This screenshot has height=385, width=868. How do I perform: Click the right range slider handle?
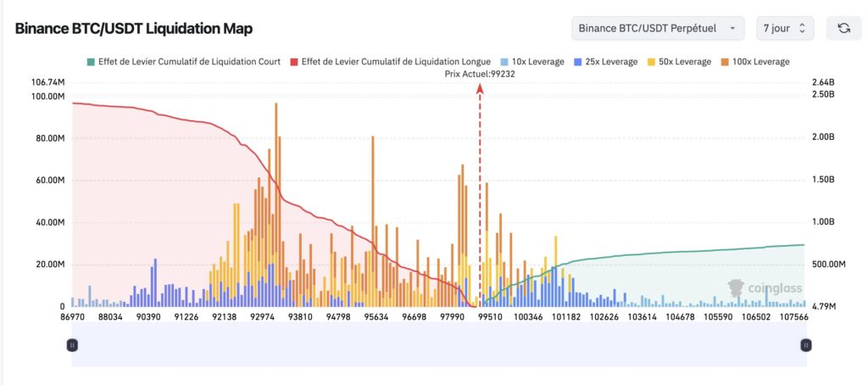tap(806, 345)
